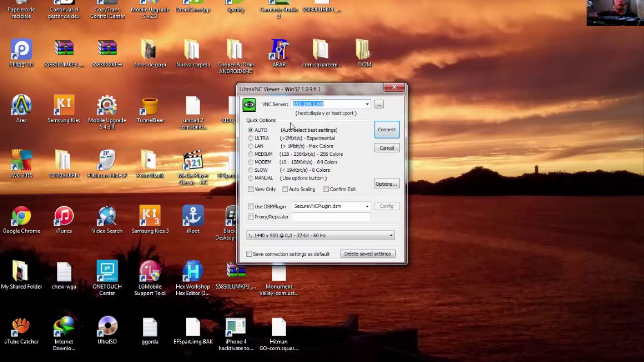Open Google Chrome desktop icon
The height and width of the screenshot is (362, 644).
(21, 219)
